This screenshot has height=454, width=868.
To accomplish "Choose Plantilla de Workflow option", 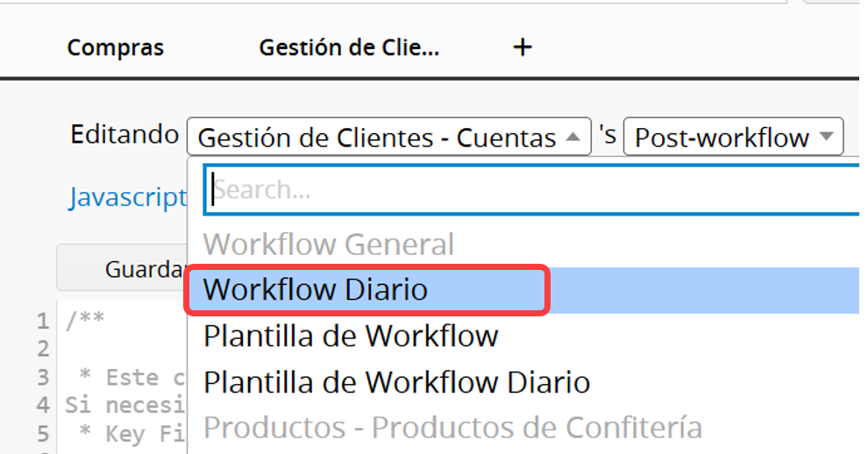I will (351, 336).
